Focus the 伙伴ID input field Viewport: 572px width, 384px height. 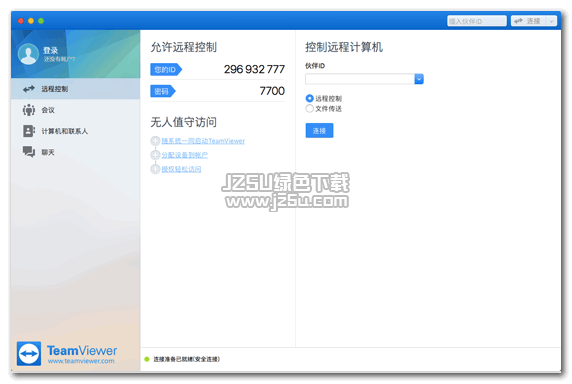[x=360, y=79]
